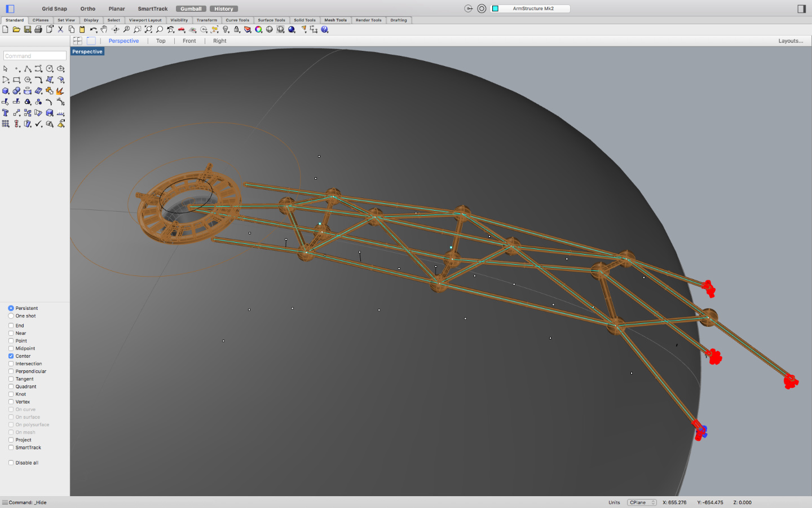
Task: Enable the Vertex object snap
Action: 11,402
